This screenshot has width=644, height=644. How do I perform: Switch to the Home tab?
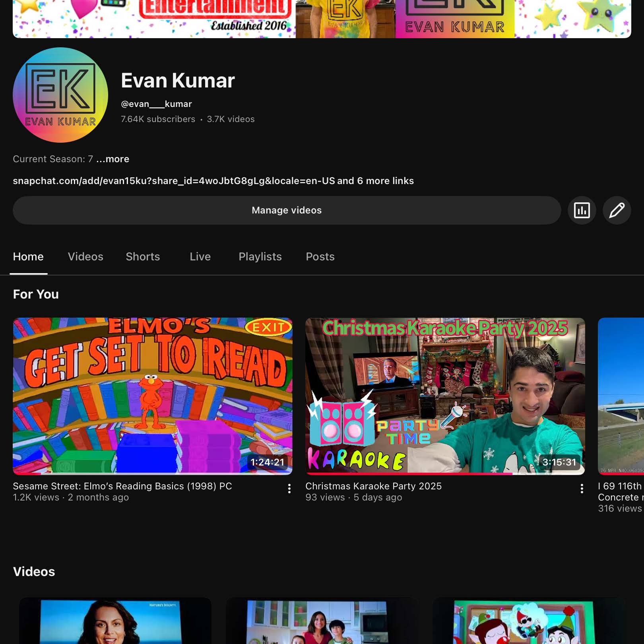[28, 257]
